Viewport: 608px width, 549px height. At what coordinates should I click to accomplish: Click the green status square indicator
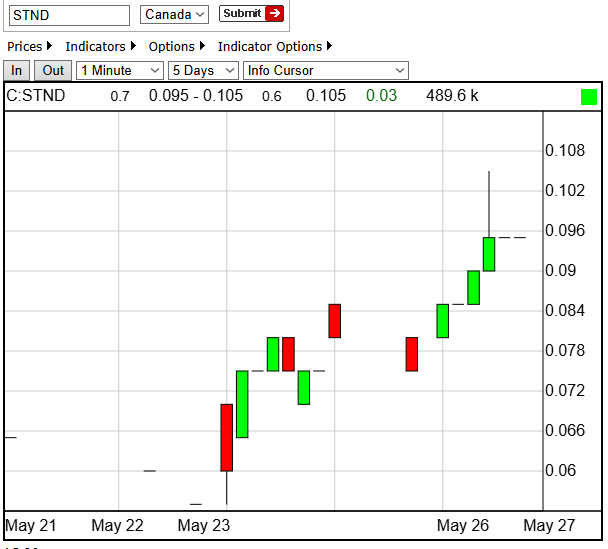click(x=589, y=97)
